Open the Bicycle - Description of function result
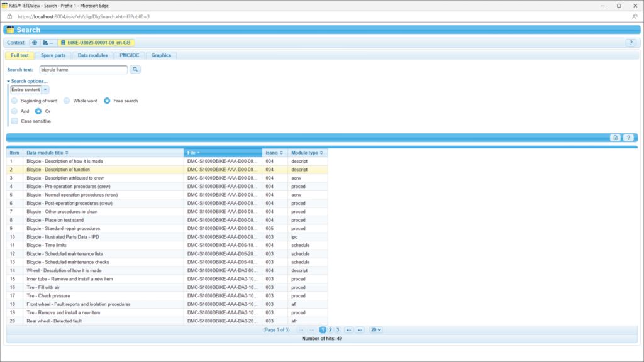 (x=58, y=169)
